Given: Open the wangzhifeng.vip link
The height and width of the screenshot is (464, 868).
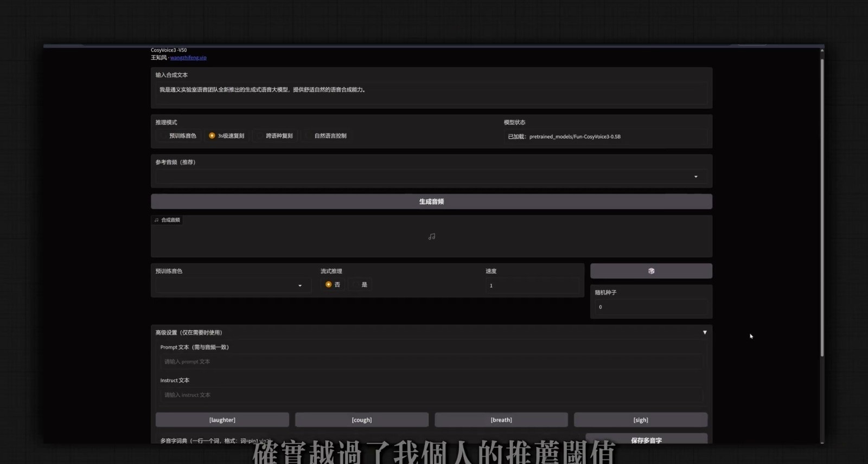Looking at the screenshot, I should (188, 57).
